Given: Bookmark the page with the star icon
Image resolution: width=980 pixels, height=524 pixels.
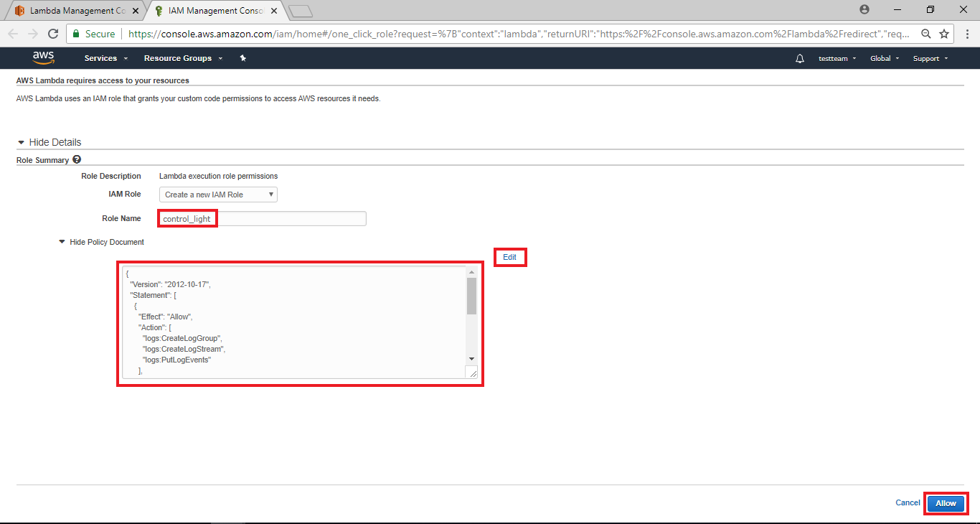Looking at the screenshot, I should coord(945,34).
